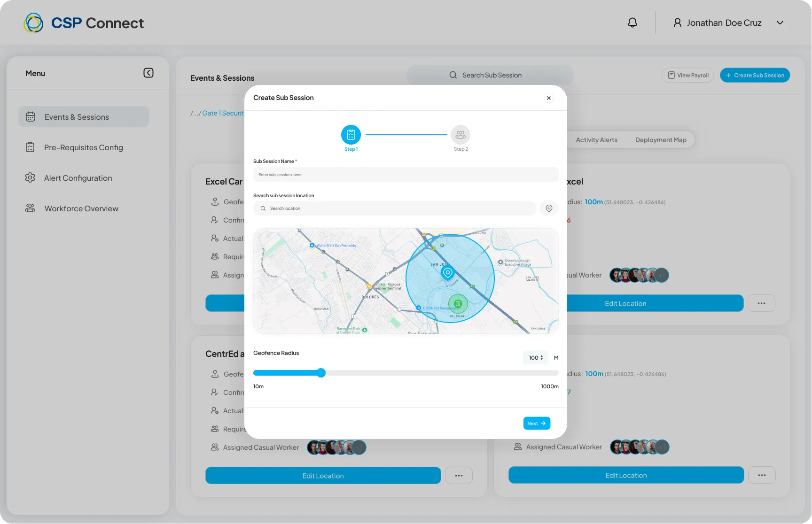Click worker avatars on CentrEd card

[336, 447]
